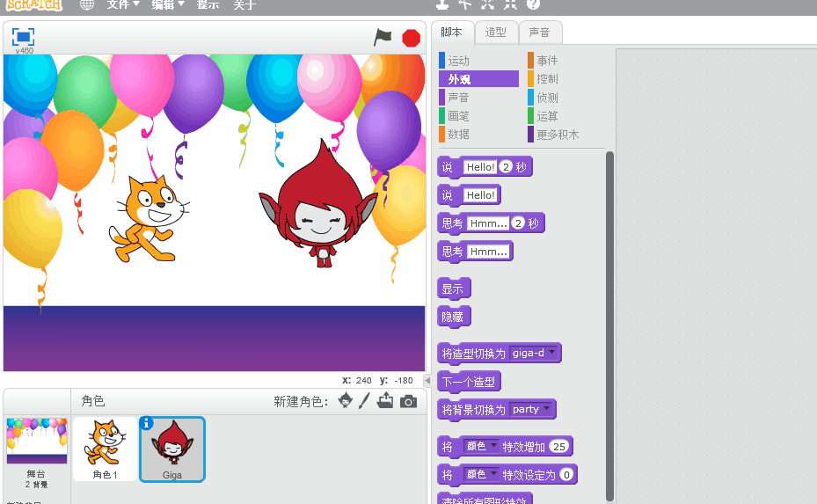Click the Giga character on the stage
Screen dimensions: 817x504
pyautogui.click(x=318, y=204)
